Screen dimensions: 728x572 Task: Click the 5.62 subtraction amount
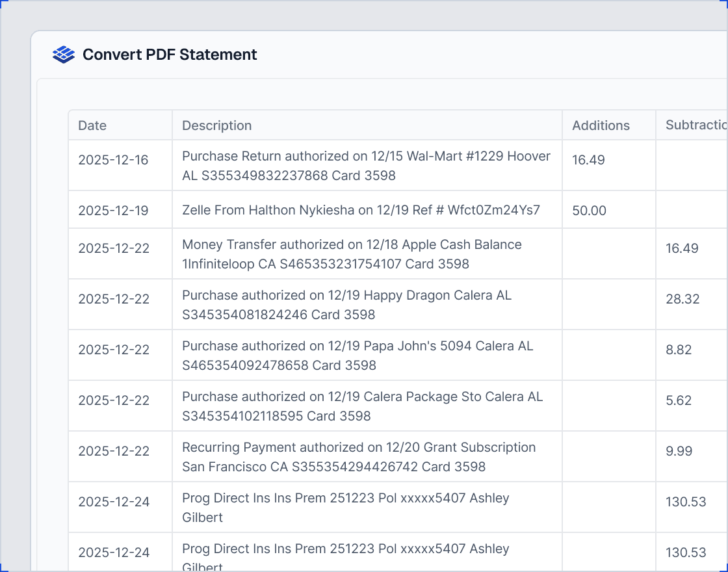679,400
